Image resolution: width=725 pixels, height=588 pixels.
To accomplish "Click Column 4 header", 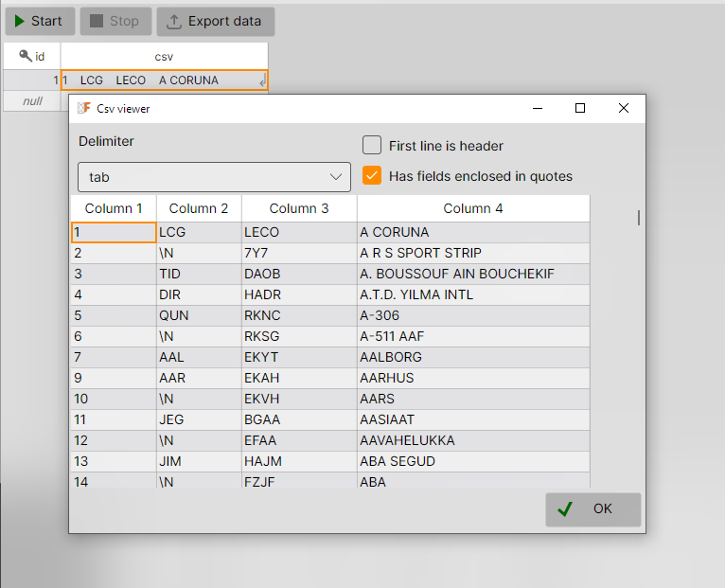I will pyautogui.click(x=473, y=208).
